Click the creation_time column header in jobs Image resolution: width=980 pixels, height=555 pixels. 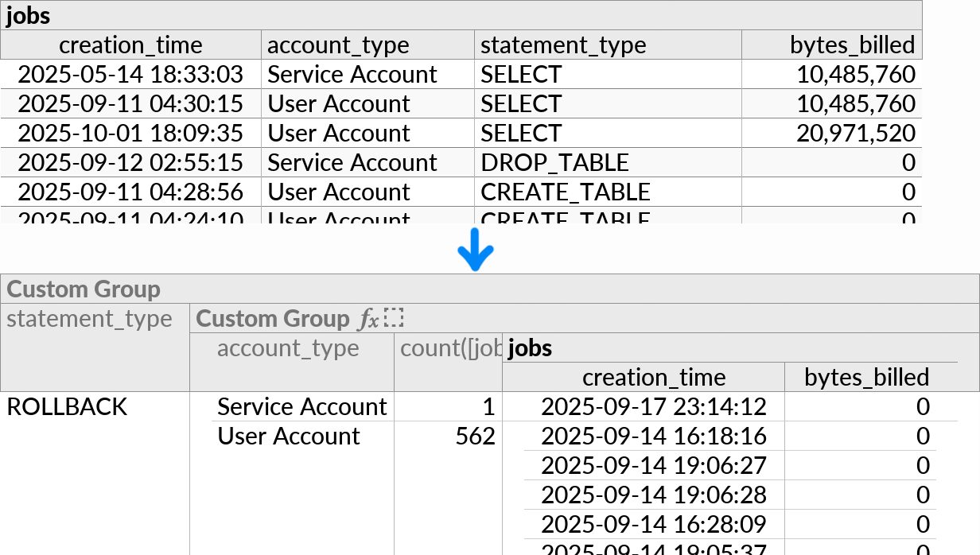tap(130, 45)
